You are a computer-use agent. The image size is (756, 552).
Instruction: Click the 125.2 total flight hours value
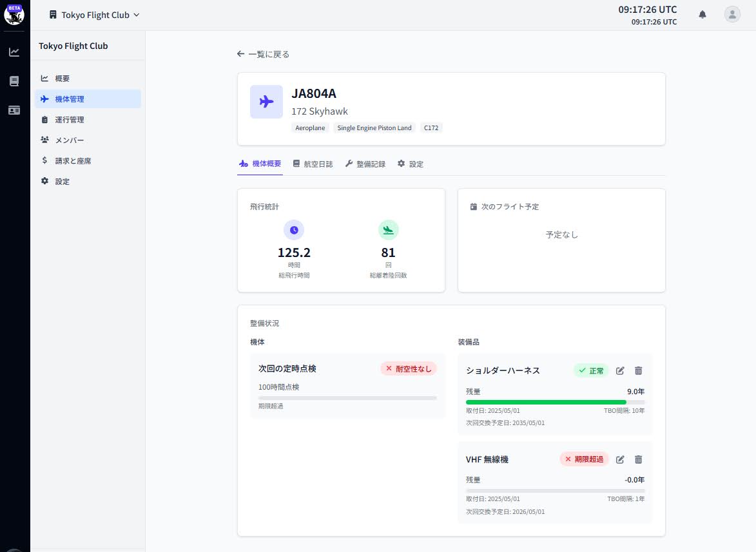coord(294,252)
